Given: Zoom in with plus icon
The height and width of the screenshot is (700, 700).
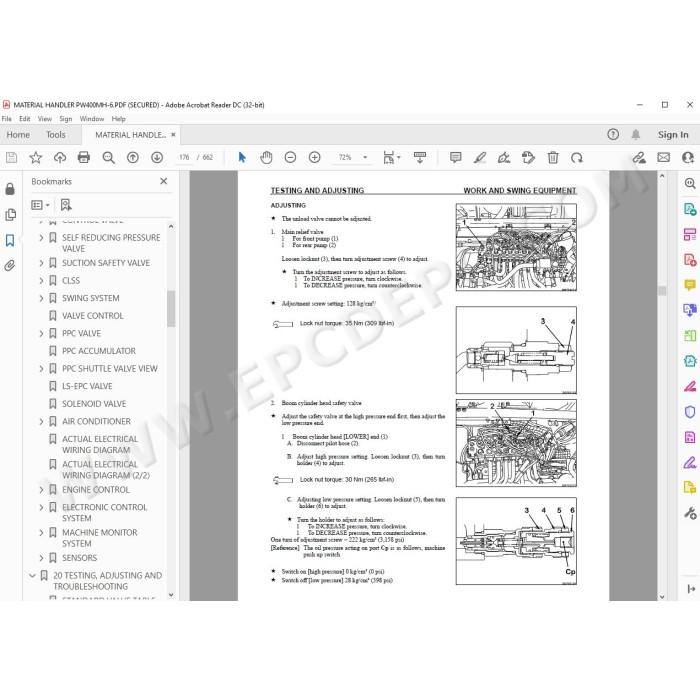Looking at the screenshot, I should pyautogui.click(x=315, y=158).
